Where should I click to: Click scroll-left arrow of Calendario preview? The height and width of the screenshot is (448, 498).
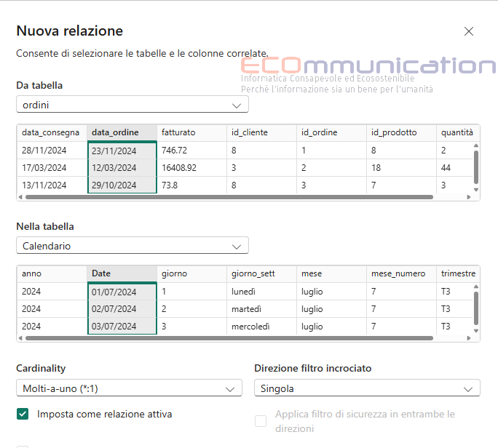click(x=20, y=338)
